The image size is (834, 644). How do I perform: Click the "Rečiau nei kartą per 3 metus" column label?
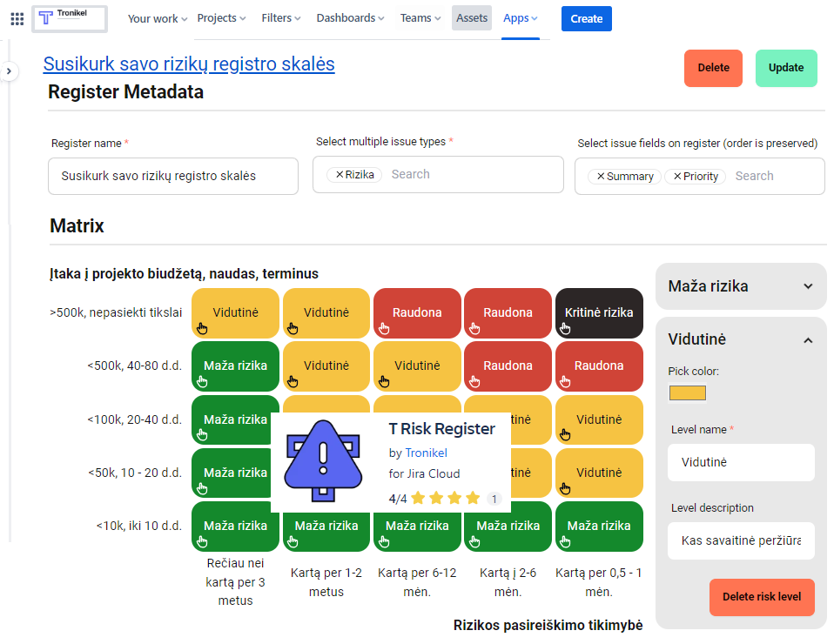[x=235, y=582]
